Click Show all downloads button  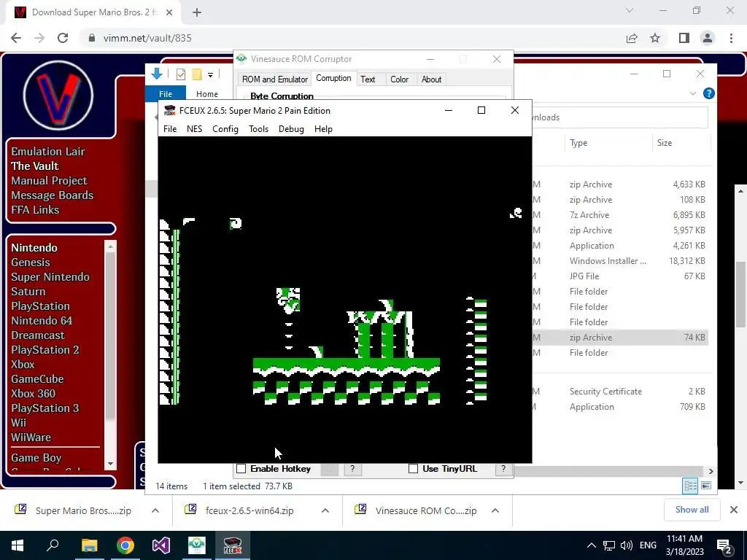tap(692, 510)
